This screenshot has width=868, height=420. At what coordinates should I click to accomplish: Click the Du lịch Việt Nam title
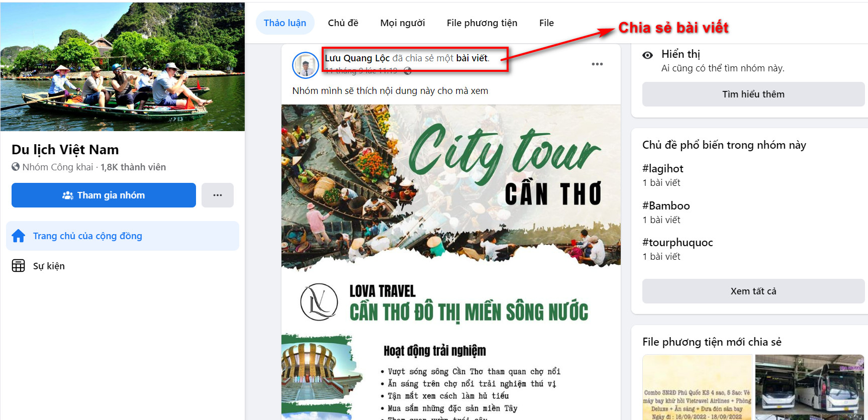(x=65, y=150)
